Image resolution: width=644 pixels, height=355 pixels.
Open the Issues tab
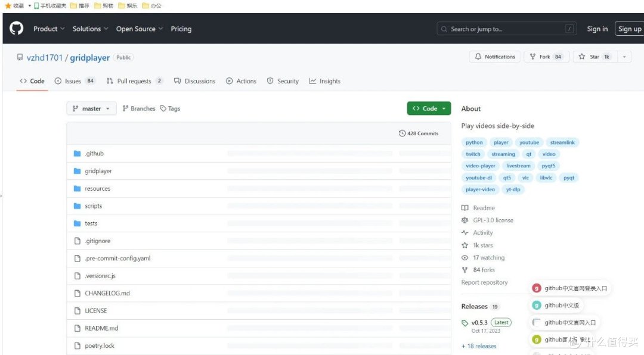click(x=75, y=81)
